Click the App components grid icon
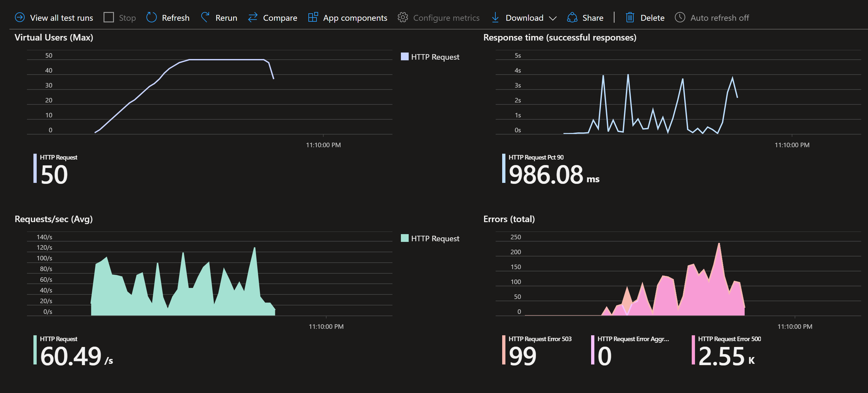Image resolution: width=868 pixels, height=393 pixels. (313, 17)
